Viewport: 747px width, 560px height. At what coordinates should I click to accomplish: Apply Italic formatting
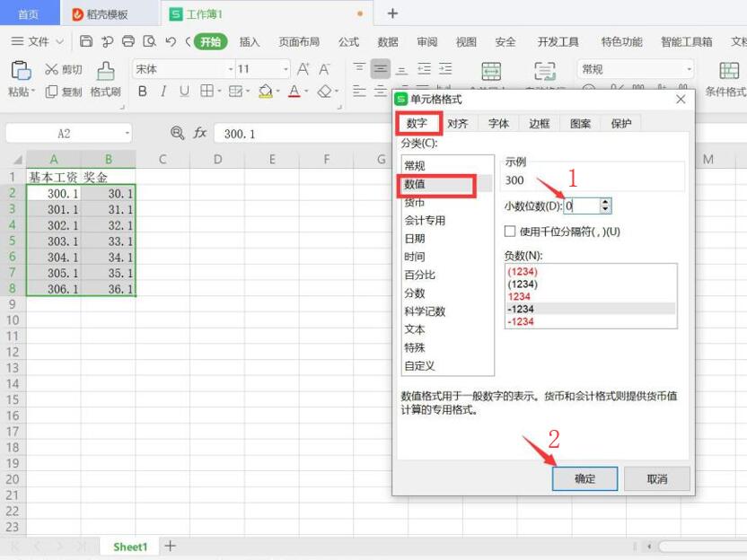163,92
